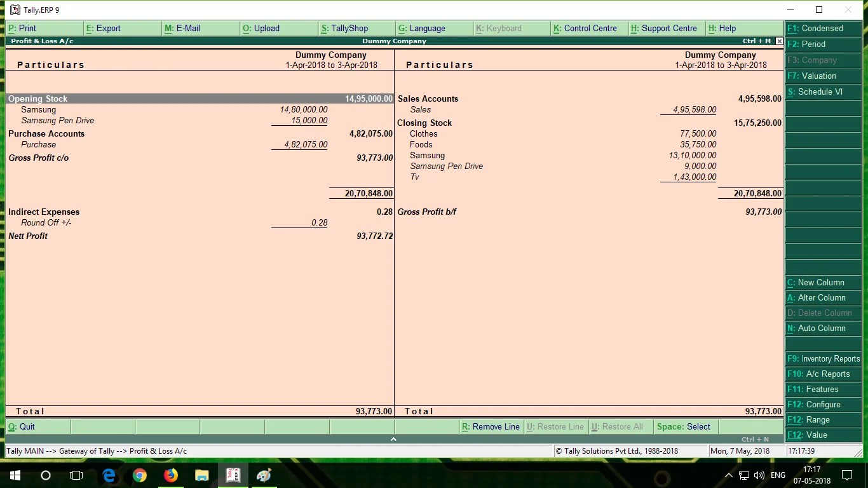Image resolution: width=868 pixels, height=488 pixels.
Task: Select the Upload option
Action: (x=279, y=28)
